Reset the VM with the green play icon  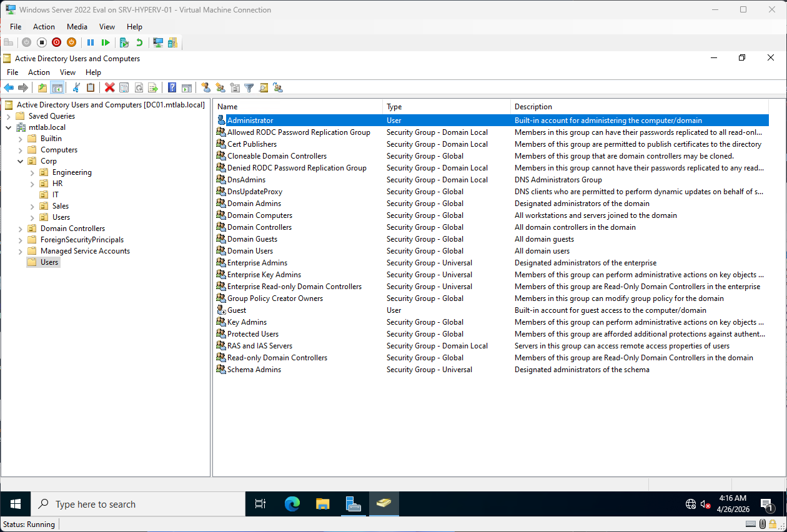(106, 42)
